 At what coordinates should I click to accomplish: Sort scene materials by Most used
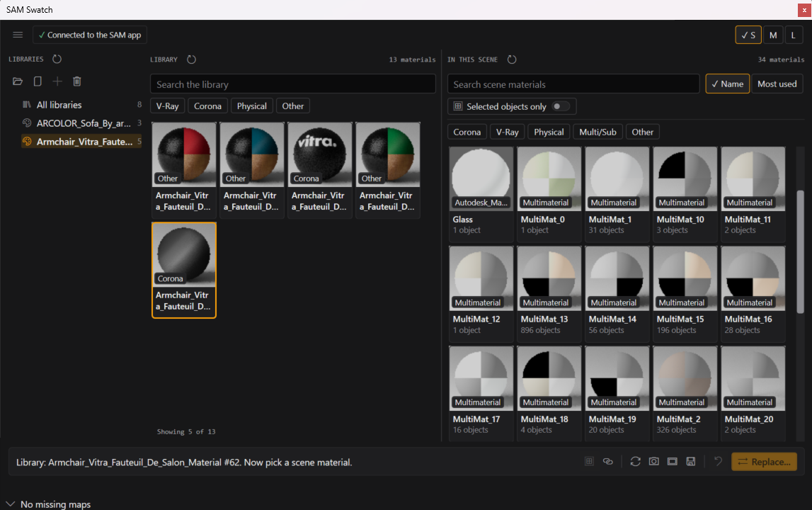coord(777,84)
